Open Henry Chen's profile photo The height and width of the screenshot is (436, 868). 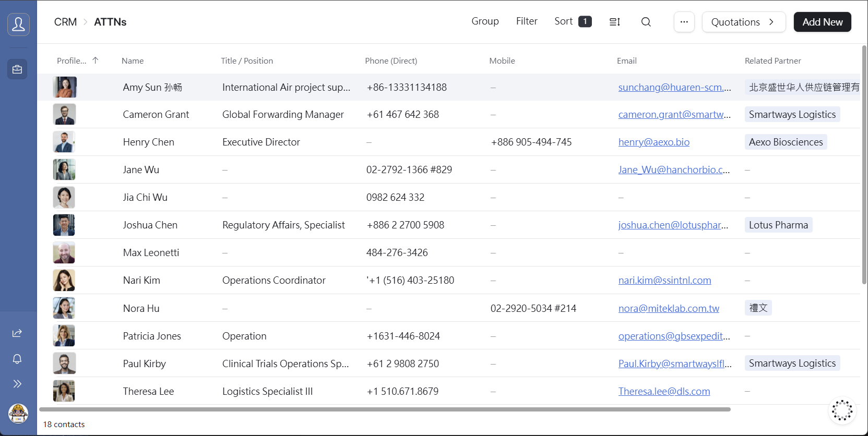[64, 142]
